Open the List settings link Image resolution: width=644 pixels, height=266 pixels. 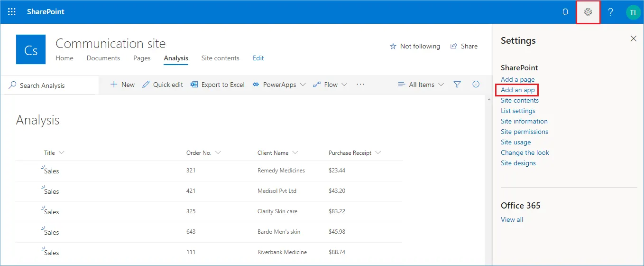click(x=518, y=111)
